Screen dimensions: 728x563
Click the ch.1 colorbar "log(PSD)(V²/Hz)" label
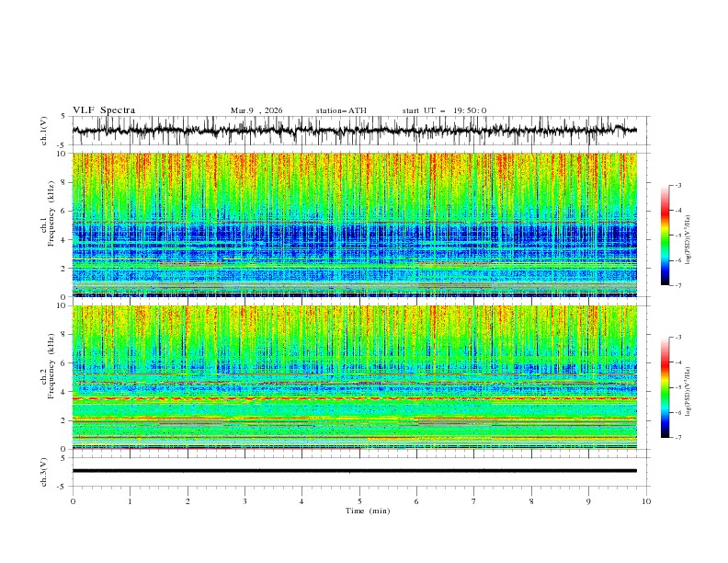pyautogui.click(x=688, y=240)
